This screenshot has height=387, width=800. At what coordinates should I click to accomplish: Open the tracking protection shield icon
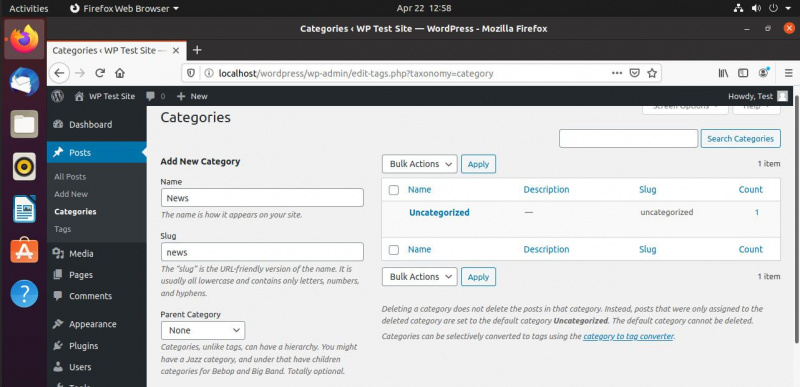(x=191, y=73)
